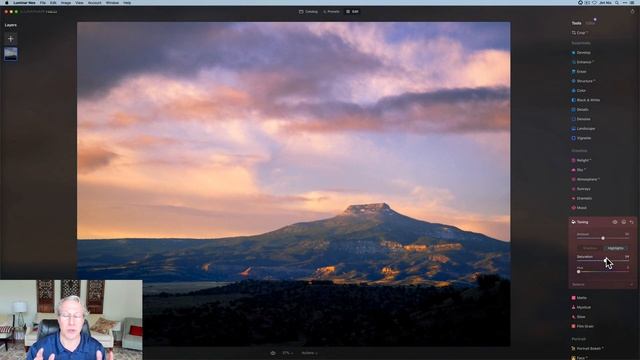Open the Matte tool
Viewport: 640px width, 360px height.
(x=579, y=298)
